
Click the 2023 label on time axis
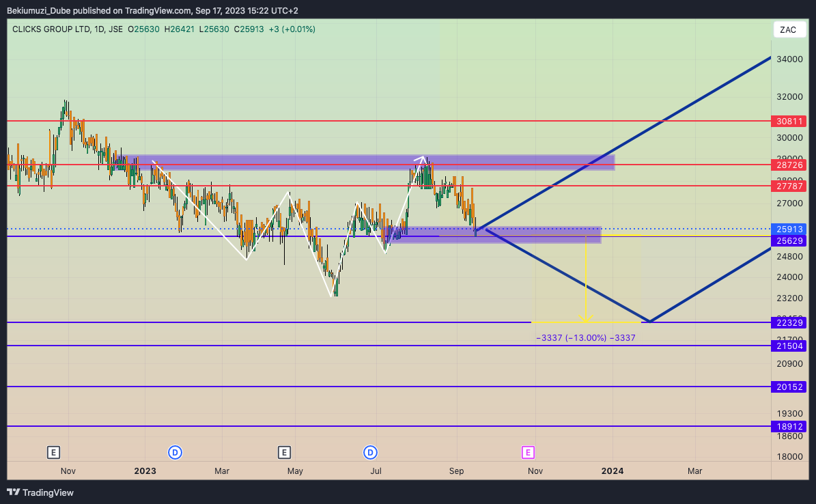click(145, 471)
